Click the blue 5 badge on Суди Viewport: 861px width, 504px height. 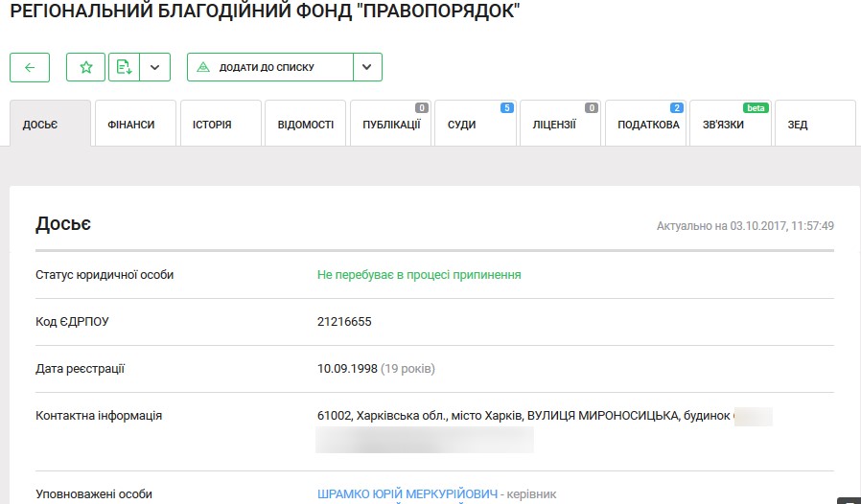click(507, 108)
